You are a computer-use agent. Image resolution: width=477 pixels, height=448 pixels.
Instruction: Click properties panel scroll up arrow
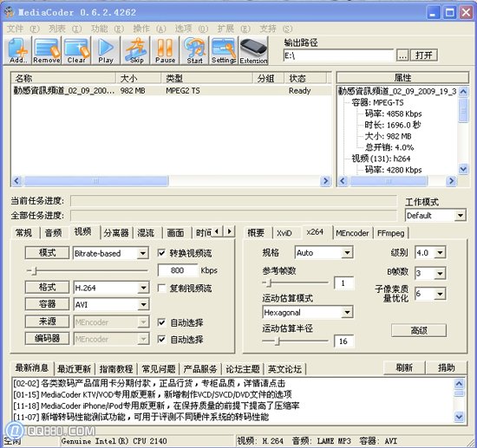click(x=463, y=91)
